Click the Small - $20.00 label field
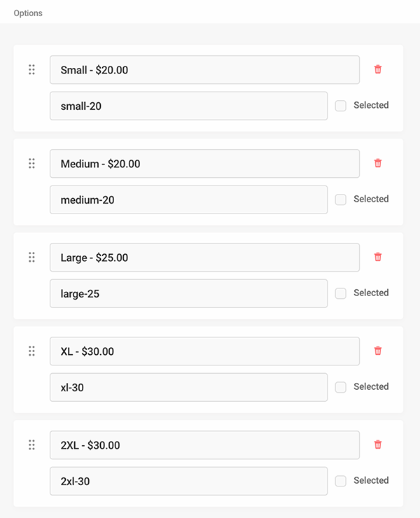Viewport: 420px width, 518px height. 204,70
